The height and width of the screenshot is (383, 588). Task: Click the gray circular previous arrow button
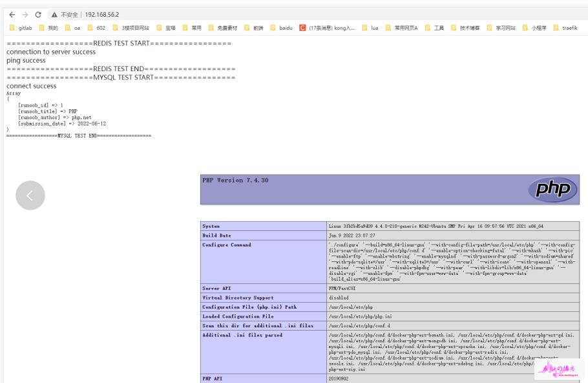point(30,195)
